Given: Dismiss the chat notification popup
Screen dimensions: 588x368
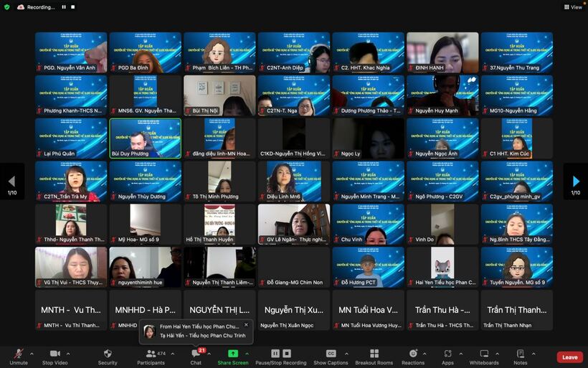Looking at the screenshot, I should (x=246, y=325).
